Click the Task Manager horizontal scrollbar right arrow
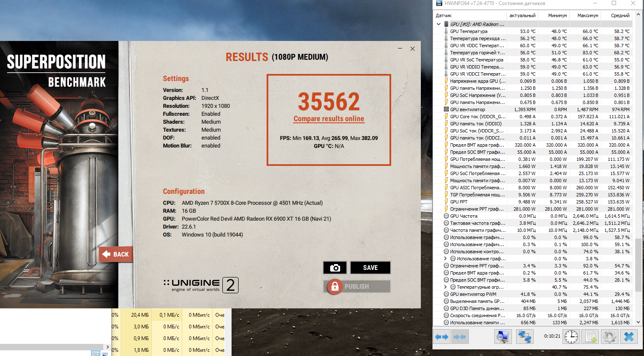The width and height of the screenshot is (644, 356). [107, 347]
